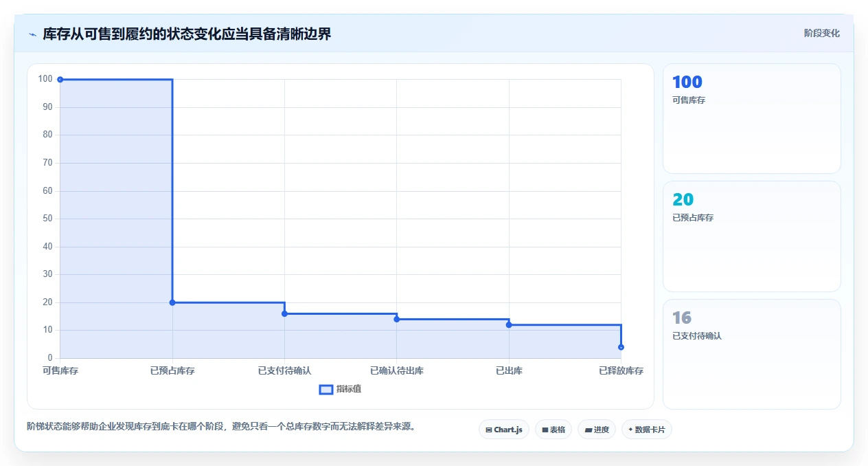Open the 已支付待确认 card showing 16

click(x=751, y=354)
